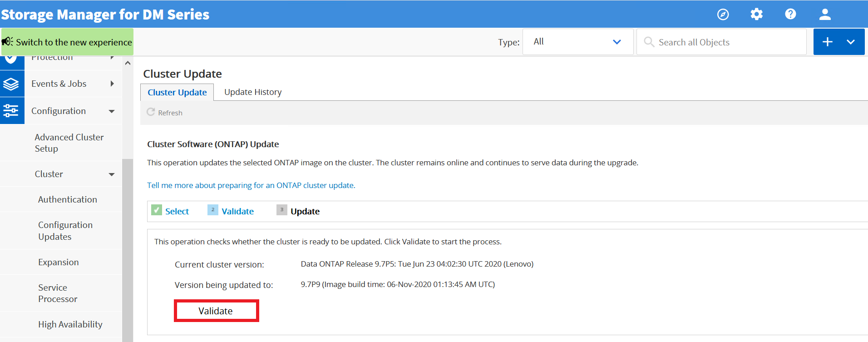Screen dimensions: 868x342
Task: Click the sidebar vertical scrollbar thumb
Action: click(128, 250)
